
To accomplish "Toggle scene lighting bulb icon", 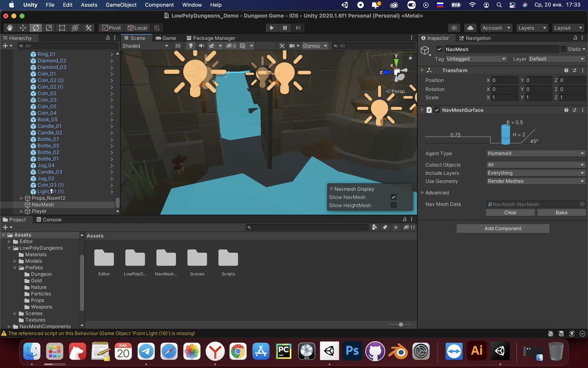I will tap(191, 46).
